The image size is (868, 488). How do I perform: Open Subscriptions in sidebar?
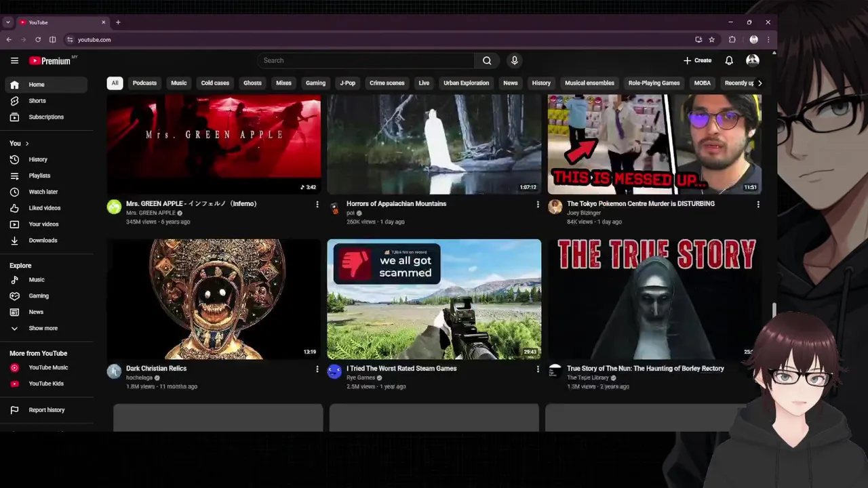pyautogui.click(x=46, y=117)
